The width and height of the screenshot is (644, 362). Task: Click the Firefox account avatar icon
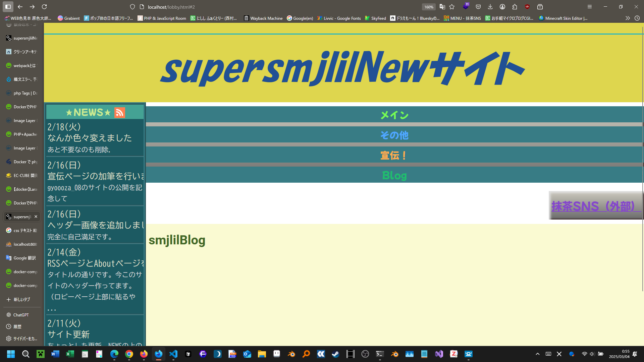pos(502,7)
